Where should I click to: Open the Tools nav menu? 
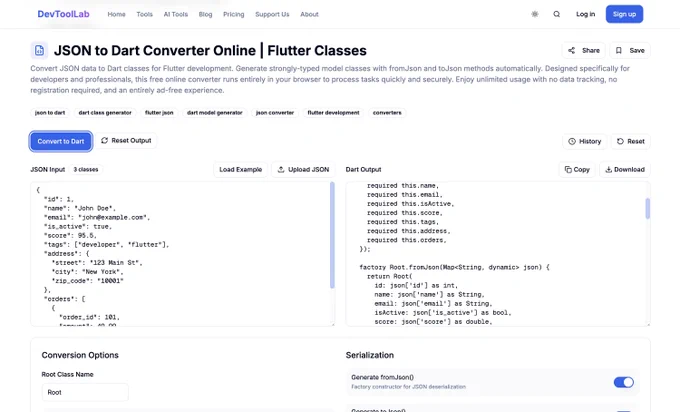point(144,14)
